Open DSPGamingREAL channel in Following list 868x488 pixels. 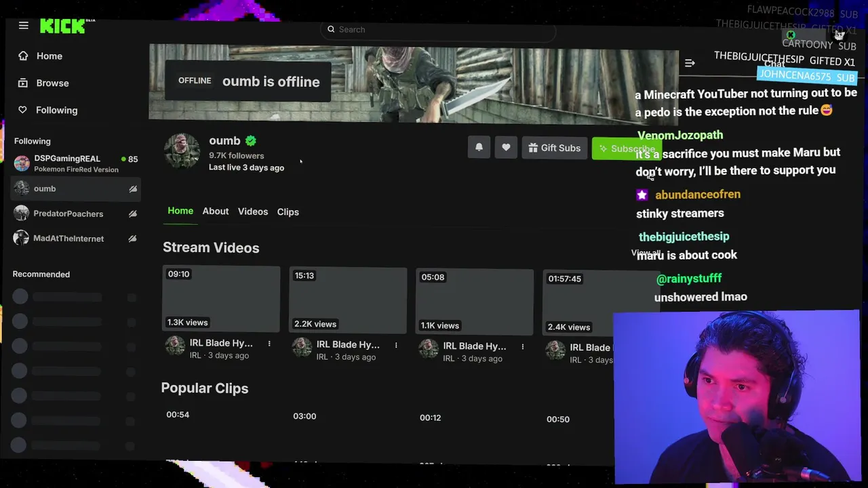click(x=75, y=163)
